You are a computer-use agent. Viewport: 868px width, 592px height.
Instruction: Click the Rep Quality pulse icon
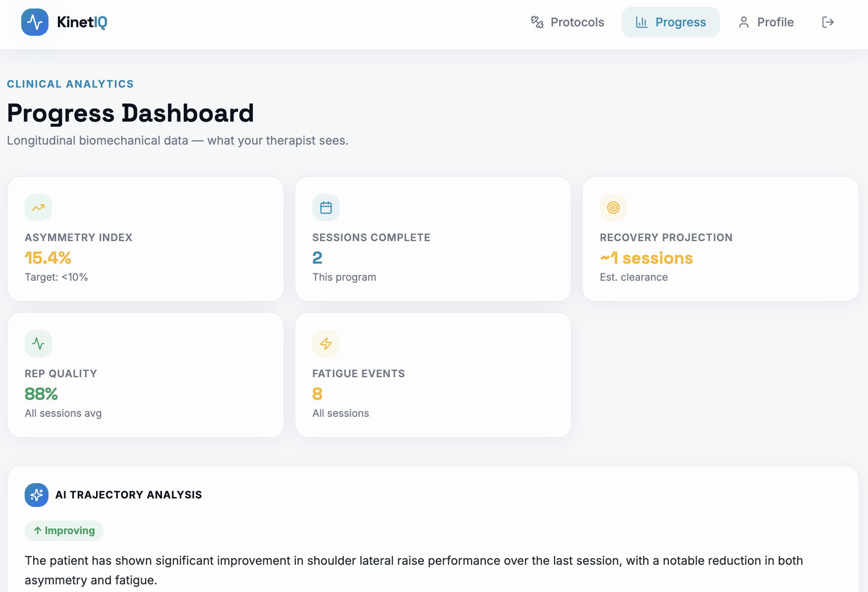click(x=38, y=344)
